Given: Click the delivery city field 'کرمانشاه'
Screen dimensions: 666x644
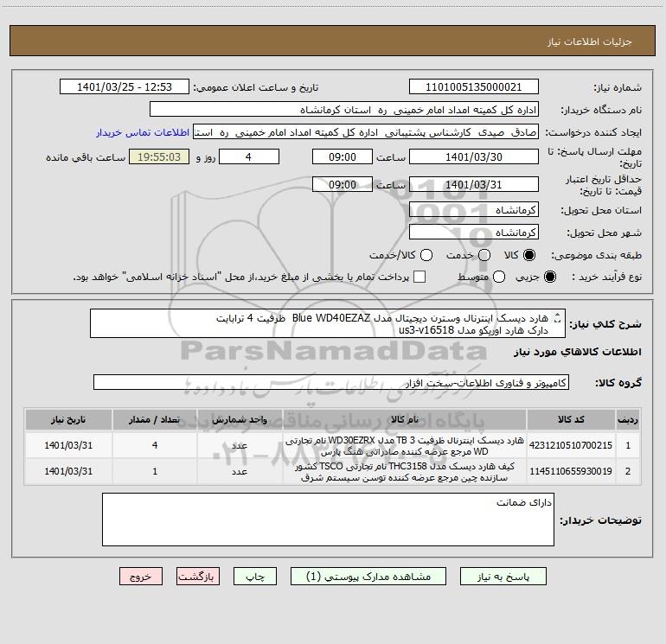Looking at the screenshot, I should 474,233.
